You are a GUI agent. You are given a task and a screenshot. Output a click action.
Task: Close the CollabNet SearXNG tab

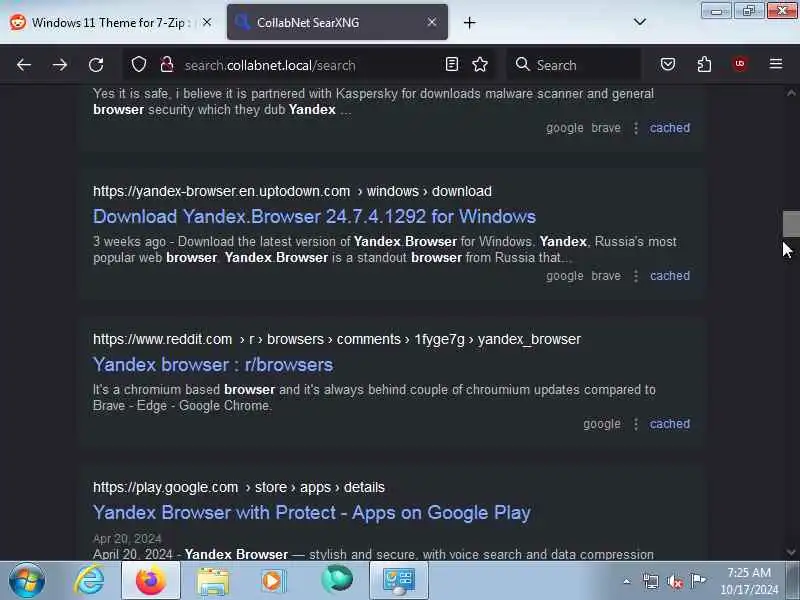(x=432, y=22)
